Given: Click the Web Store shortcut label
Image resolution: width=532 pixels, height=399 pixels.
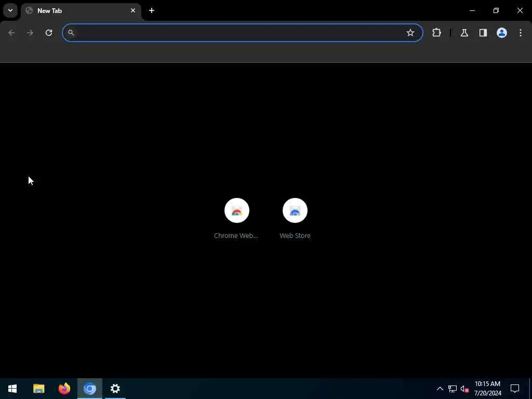Looking at the screenshot, I should [295, 235].
